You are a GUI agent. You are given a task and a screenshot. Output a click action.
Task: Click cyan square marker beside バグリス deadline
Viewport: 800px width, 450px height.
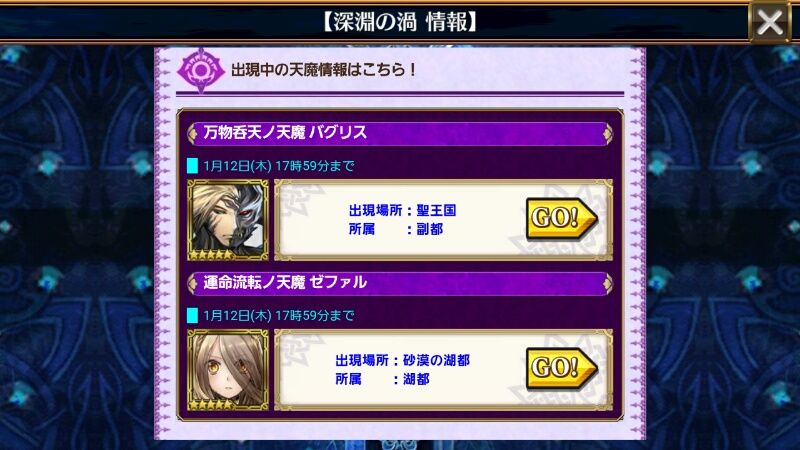[192, 166]
